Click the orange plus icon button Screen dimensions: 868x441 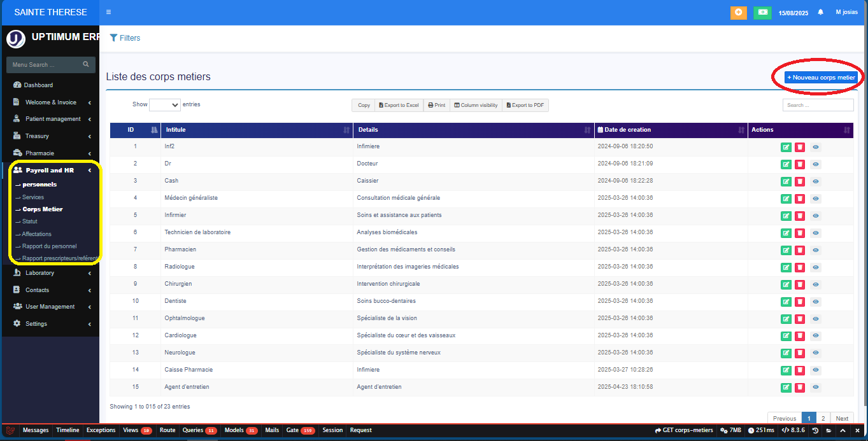click(x=739, y=12)
